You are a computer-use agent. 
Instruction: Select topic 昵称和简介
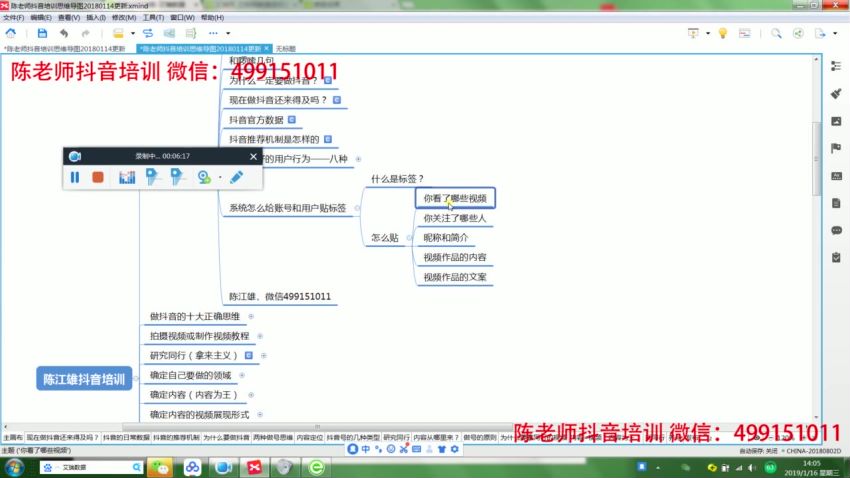click(446, 237)
